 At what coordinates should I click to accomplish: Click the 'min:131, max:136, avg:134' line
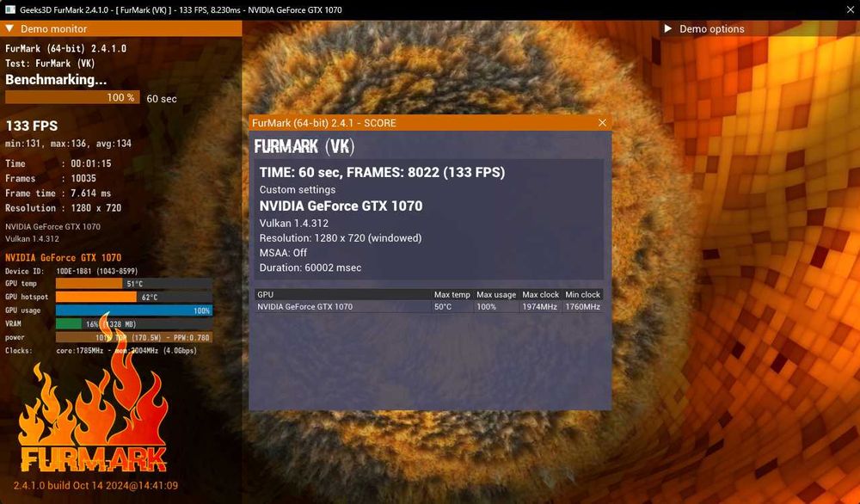[69, 144]
